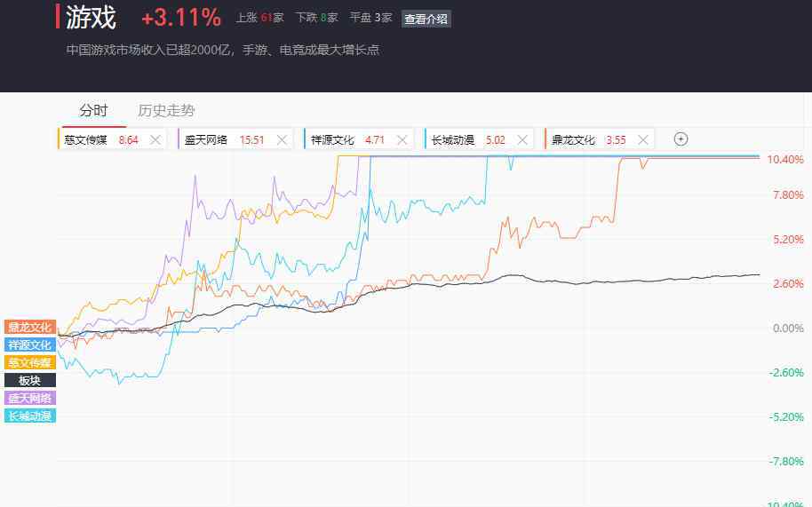This screenshot has width=812, height=507.
Task: Toggle the 板块 legend label
Action: pyautogui.click(x=30, y=380)
